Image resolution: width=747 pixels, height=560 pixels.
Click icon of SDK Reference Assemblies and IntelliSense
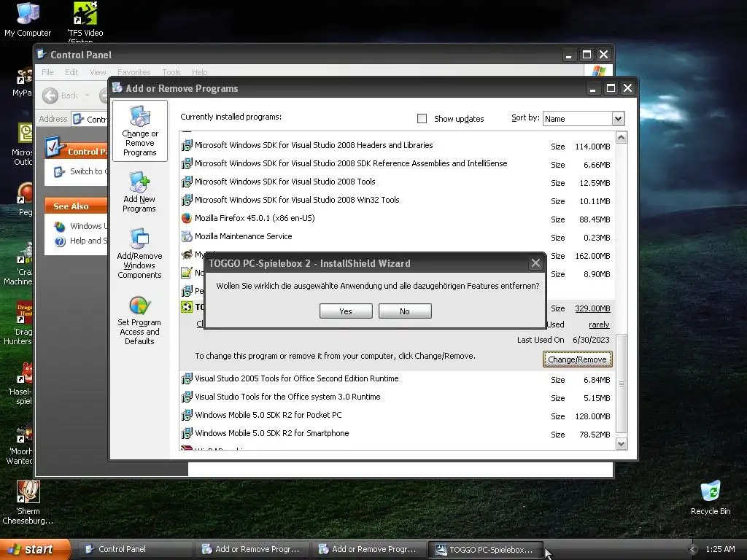pyautogui.click(x=187, y=163)
